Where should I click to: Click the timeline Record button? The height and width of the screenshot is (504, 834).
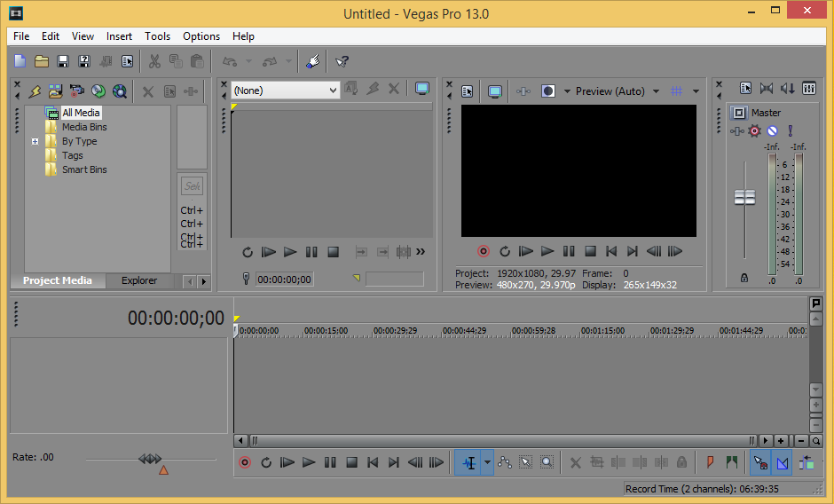click(245, 462)
